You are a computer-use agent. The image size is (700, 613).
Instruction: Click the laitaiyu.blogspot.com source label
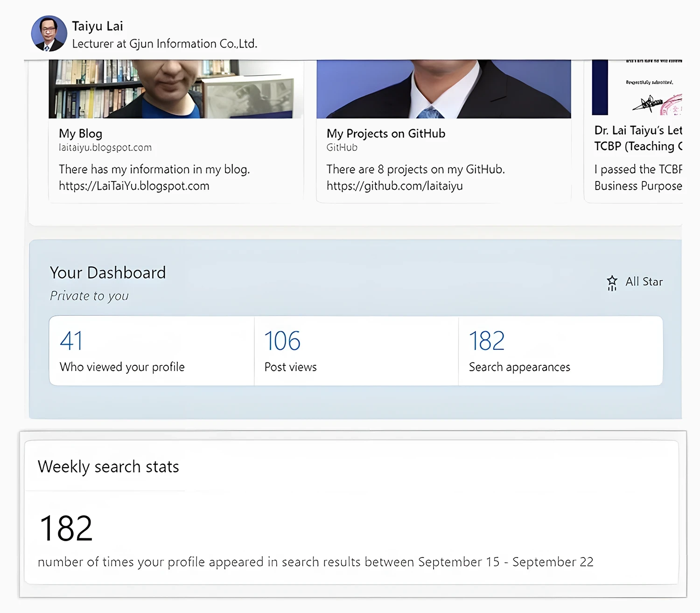pos(105,148)
